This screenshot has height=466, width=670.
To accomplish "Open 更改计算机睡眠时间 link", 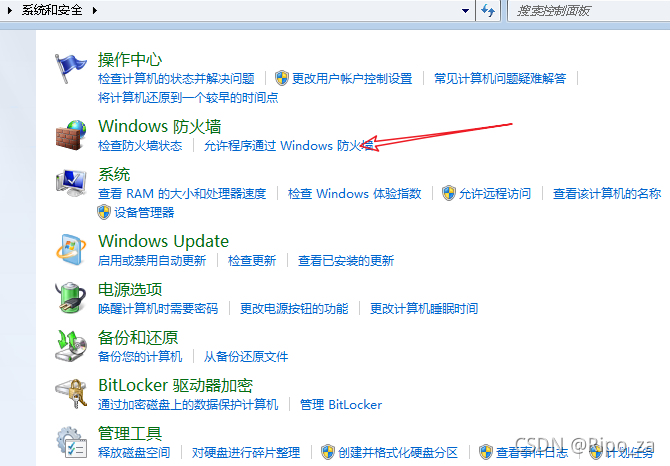I will point(424,308).
